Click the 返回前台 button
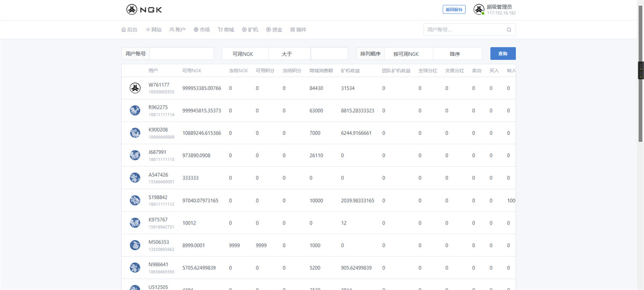This screenshot has width=644, height=290. click(x=454, y=10)
